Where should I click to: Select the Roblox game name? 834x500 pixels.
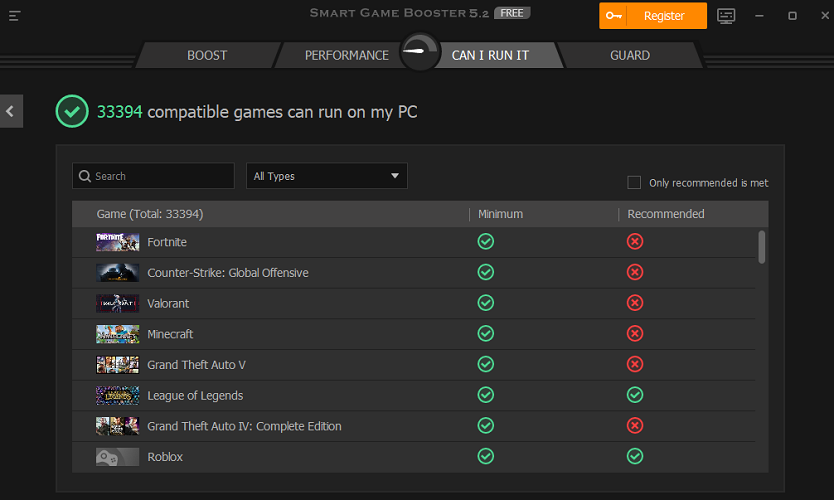pos(165,457)
